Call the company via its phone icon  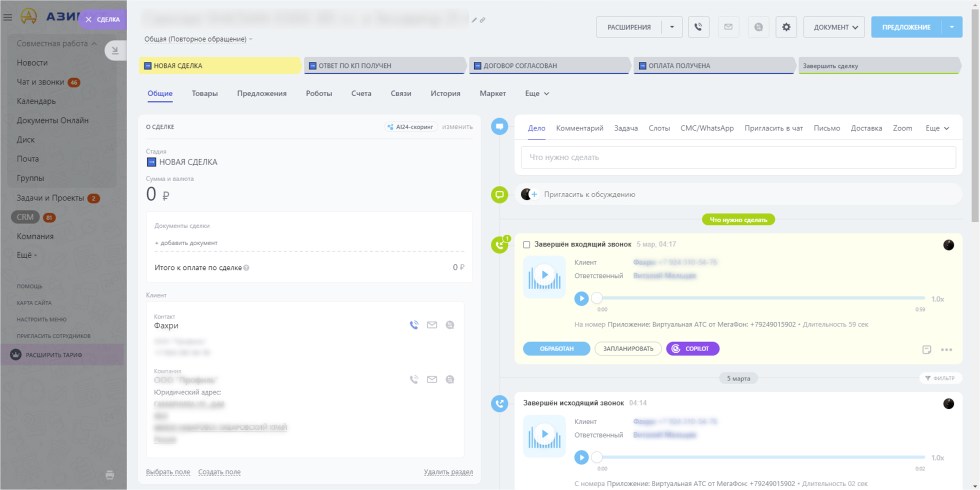coord(414,379)
